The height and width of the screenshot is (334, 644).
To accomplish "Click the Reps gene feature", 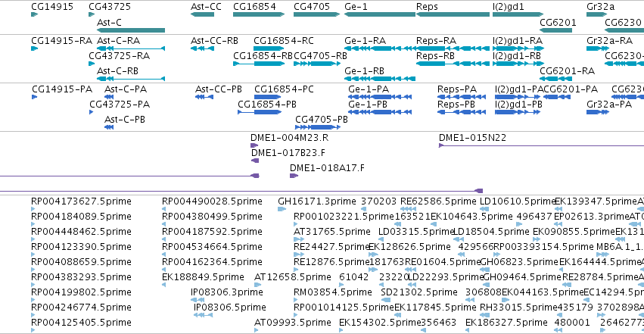I will point(453,14).
